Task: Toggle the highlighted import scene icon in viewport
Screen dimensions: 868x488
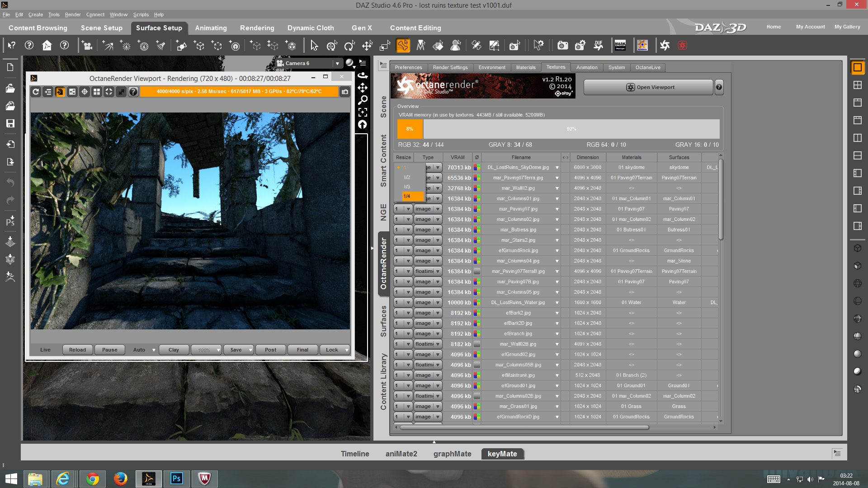Action: click(60, 92)
